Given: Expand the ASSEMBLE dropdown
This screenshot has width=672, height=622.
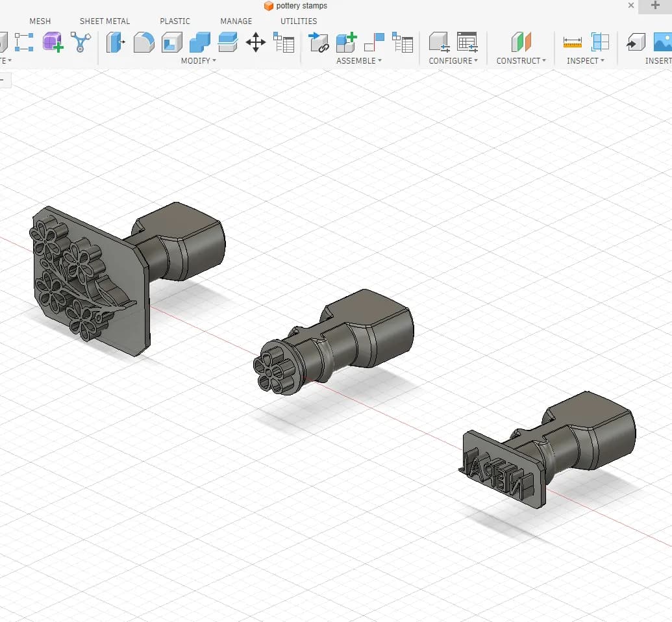Looking at the screenshot, I should coord(358,61).
